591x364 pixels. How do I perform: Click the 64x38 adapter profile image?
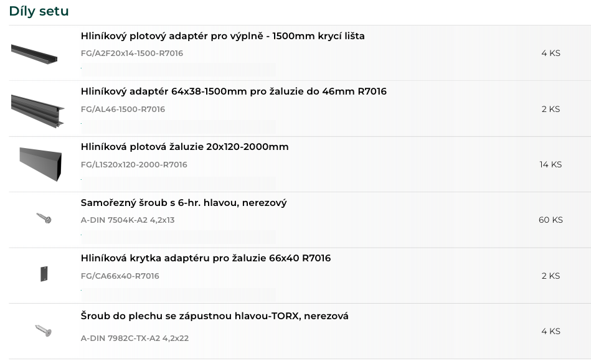tap(37, 111)
